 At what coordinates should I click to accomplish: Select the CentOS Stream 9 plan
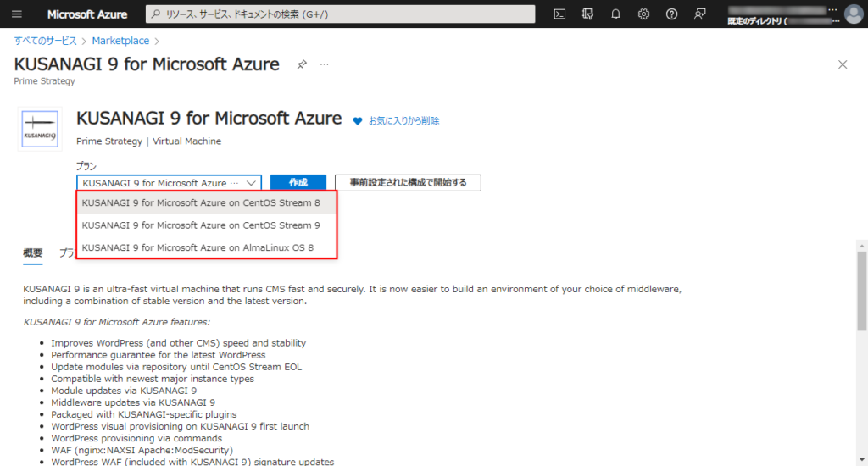coord(206,225)
